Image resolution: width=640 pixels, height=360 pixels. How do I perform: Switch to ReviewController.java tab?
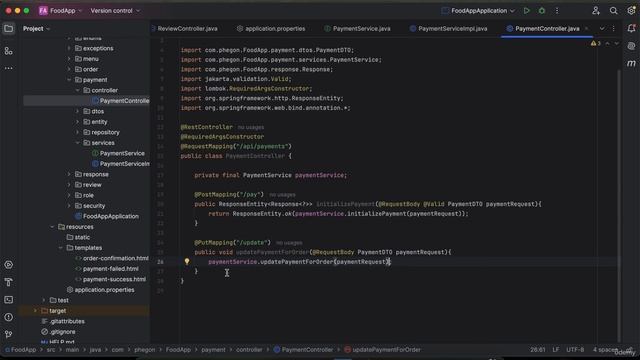186,29
